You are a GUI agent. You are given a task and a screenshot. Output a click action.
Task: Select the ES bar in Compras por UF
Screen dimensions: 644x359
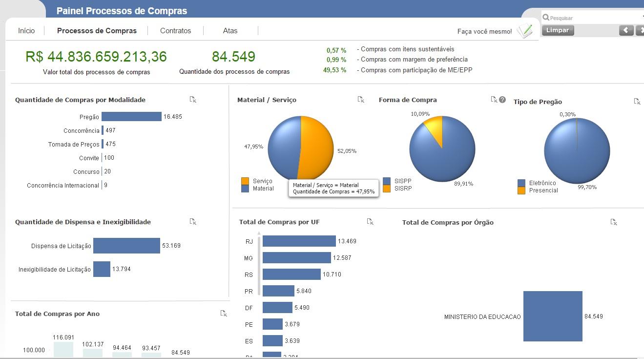[272, 341]
